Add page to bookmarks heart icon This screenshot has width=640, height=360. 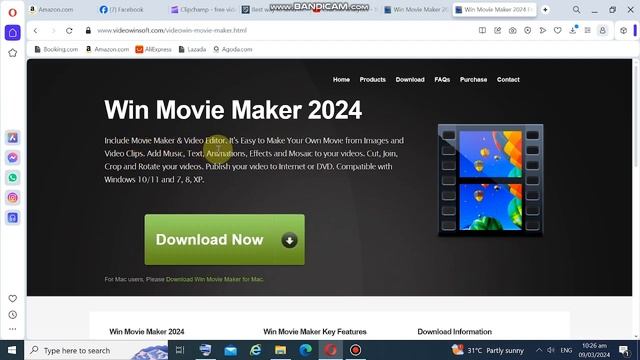pos(558,30)
